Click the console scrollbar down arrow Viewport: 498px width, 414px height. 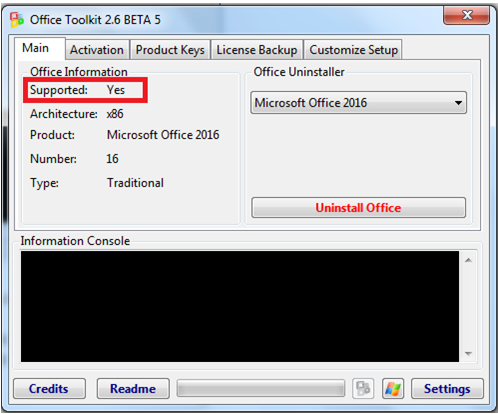[x=468, y=353]
